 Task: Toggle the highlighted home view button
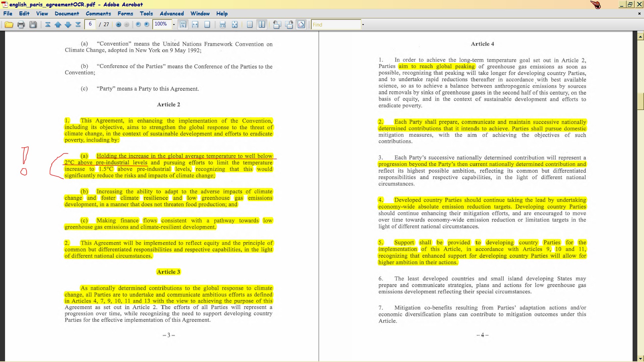(x=301, y=24)
